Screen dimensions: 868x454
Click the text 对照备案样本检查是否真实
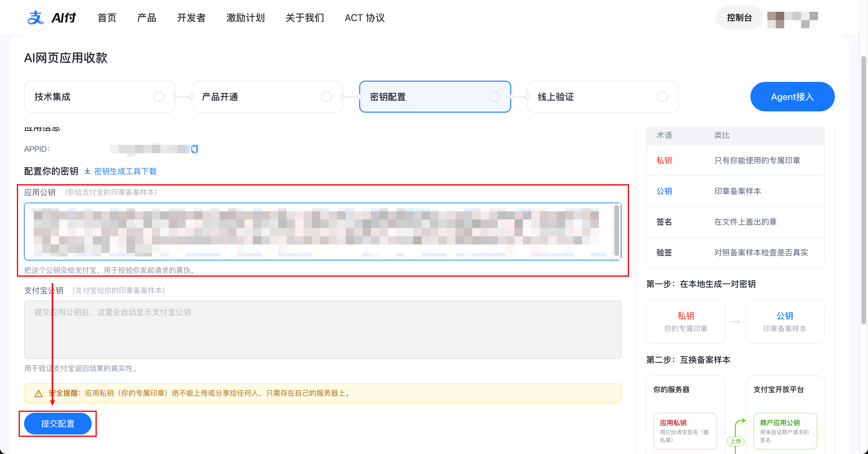pos(761,252)
